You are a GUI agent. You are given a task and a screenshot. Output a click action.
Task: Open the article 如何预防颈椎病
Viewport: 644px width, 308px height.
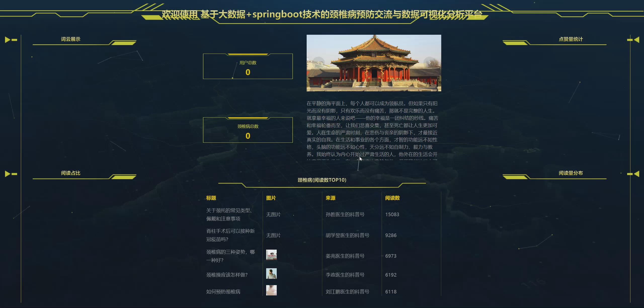(x=223, y=292)
